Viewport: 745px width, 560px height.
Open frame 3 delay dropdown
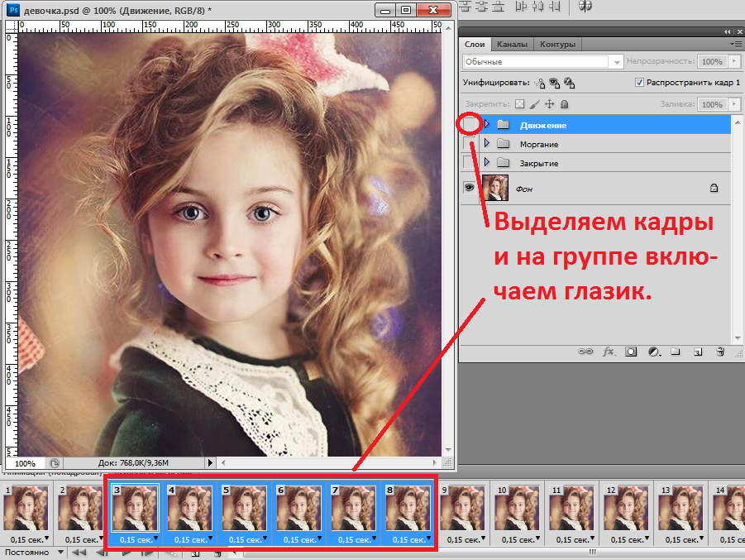pyautogui.click(x=155, y=538)
